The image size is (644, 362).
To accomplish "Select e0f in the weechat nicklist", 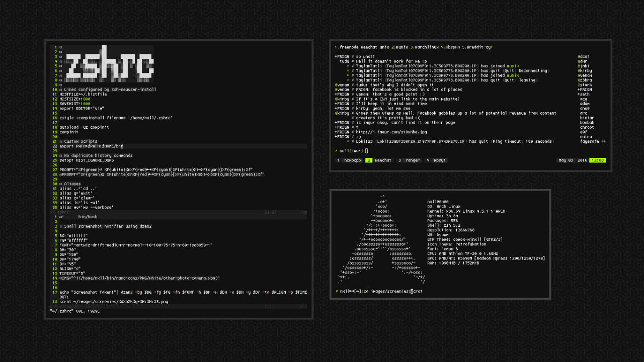I will pyautogui.click(x=584, y=132).
